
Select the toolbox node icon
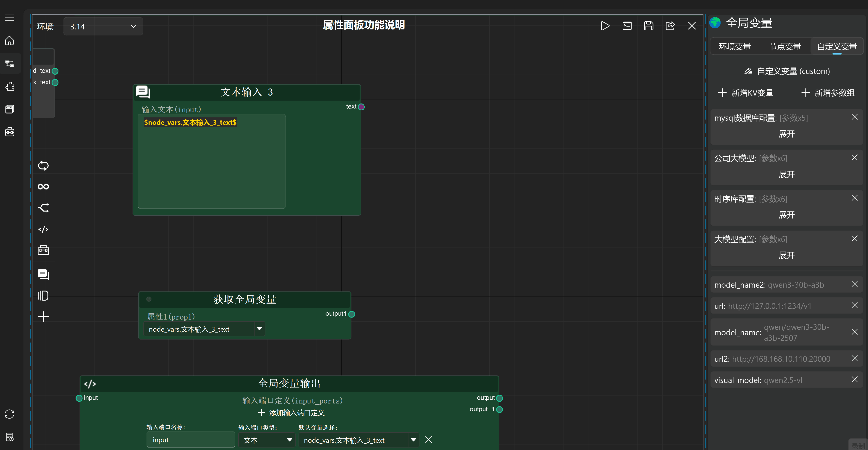coord(43,250)
